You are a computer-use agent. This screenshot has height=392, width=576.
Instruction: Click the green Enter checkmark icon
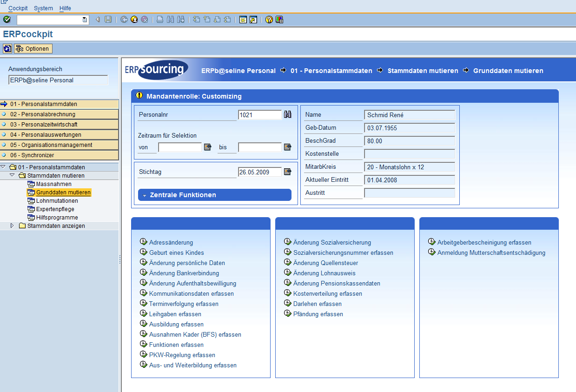(7, 20)
